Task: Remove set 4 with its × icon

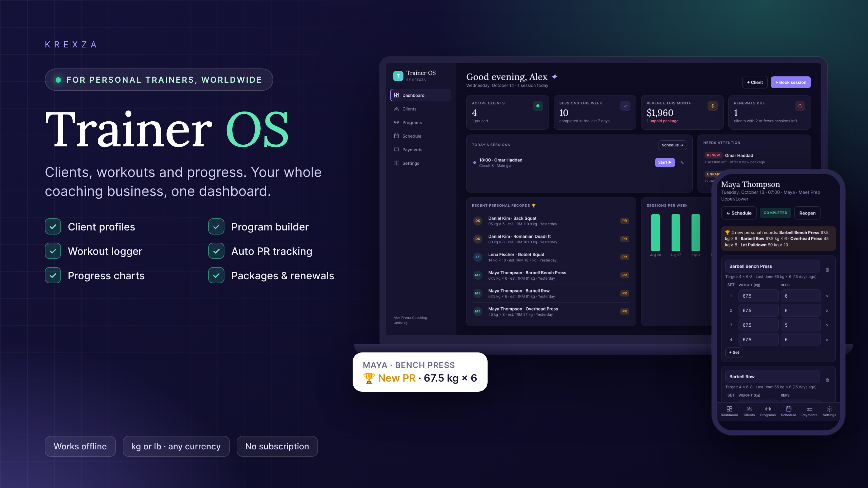Action: coord(827,340)
